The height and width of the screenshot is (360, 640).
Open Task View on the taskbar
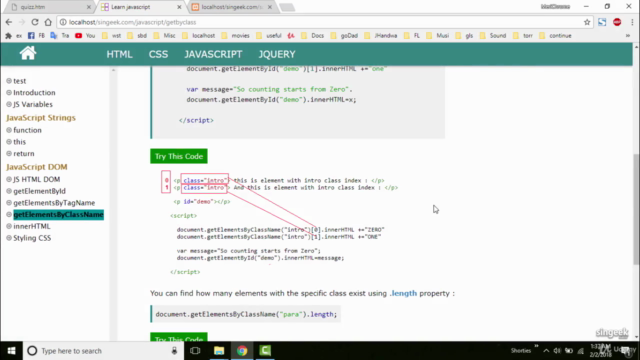[x=195, y=351]
